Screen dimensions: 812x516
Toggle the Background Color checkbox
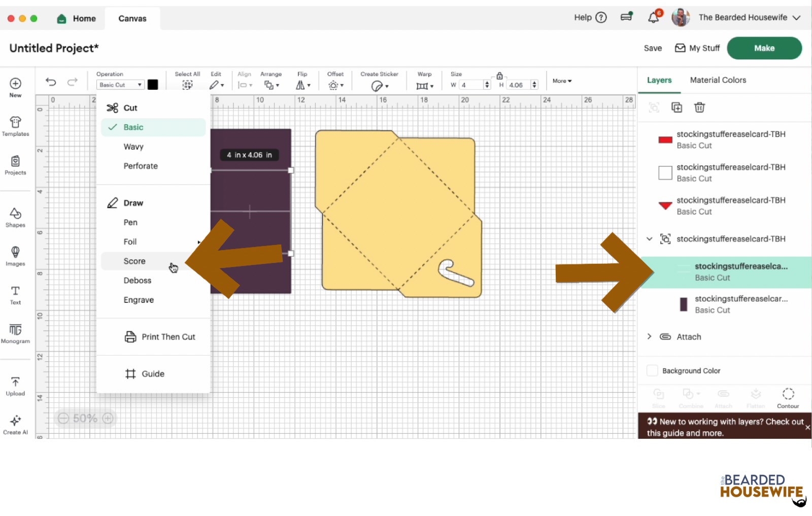pos(652,370)
